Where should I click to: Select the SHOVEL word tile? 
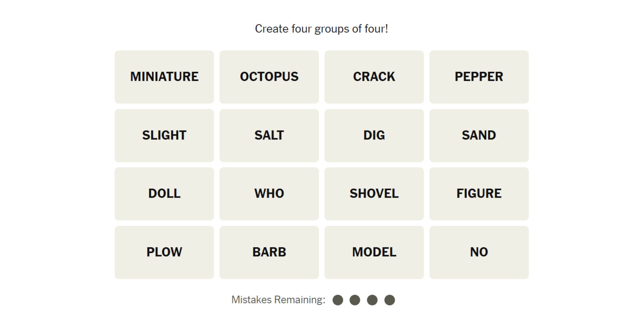(x=374, y=193)
